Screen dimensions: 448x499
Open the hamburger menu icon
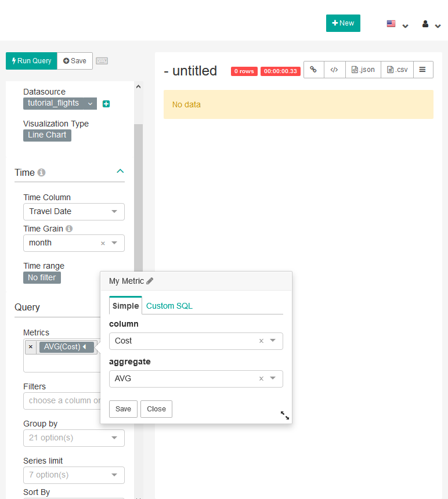click(422, 70)
